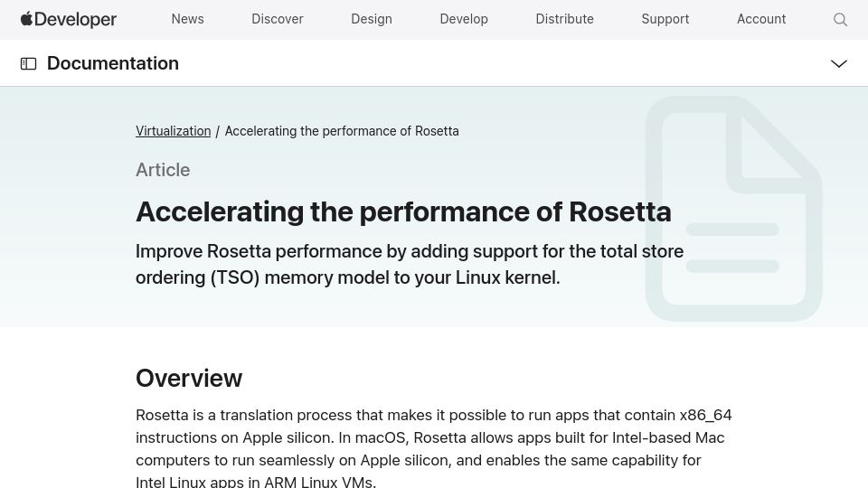Select the Develop nav item

click(x=464, y=19)
